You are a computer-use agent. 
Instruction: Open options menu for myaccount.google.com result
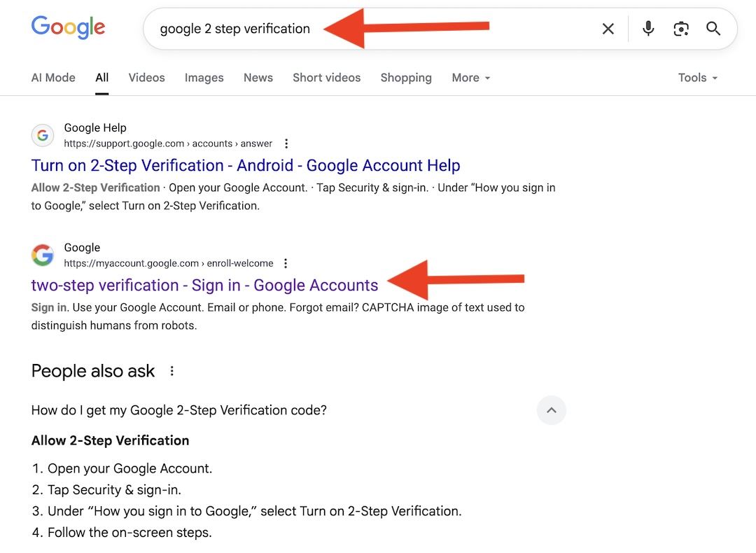tap(286, 263)
